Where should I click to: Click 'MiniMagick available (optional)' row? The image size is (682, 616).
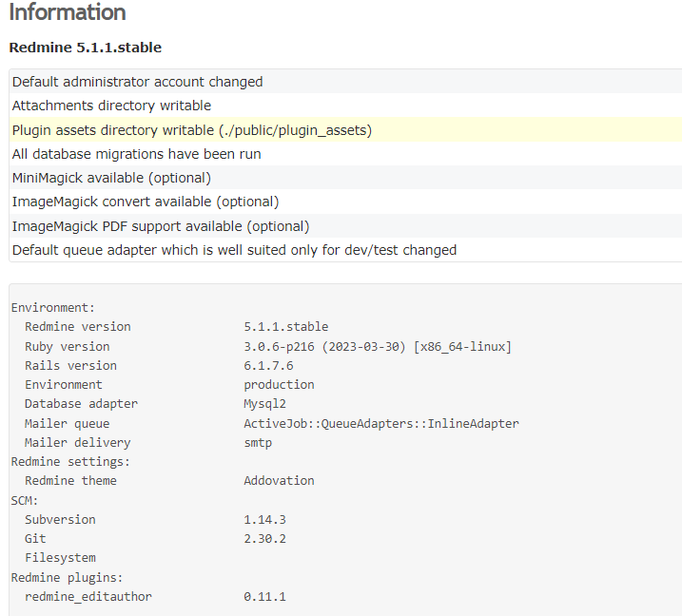pos(345,178)
